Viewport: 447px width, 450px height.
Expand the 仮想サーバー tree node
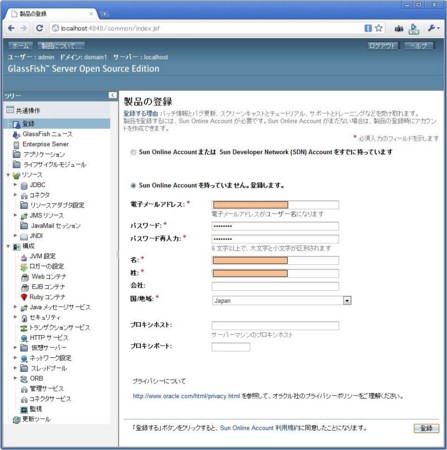(x=15, y=348)
